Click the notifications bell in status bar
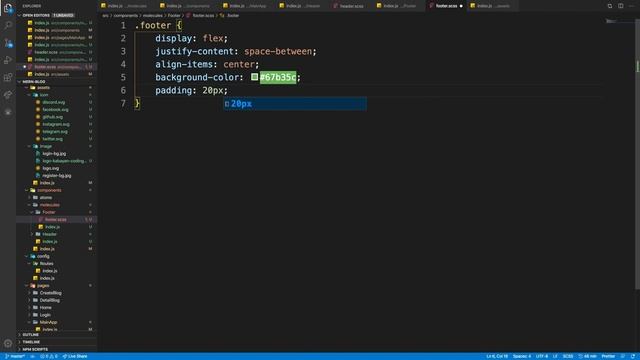Image resolution: width=640 pixels, height=360 pixels. coord(633,356)
